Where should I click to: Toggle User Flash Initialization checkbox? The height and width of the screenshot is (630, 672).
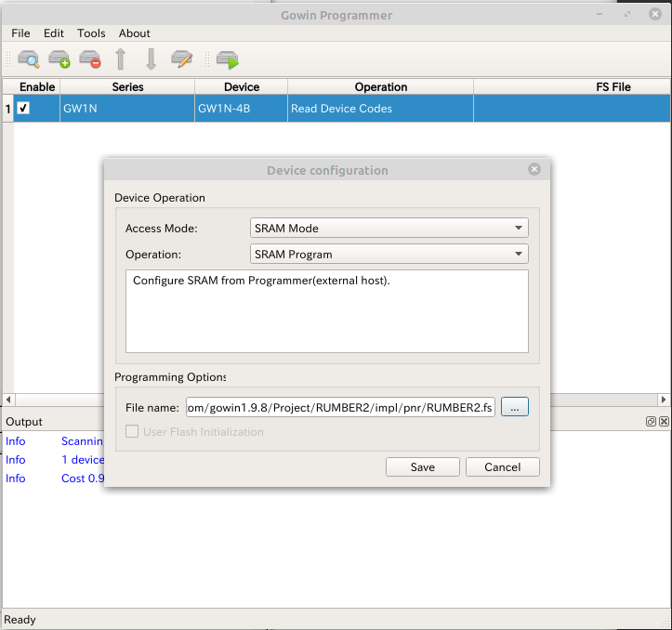click(x=132, y=431)
